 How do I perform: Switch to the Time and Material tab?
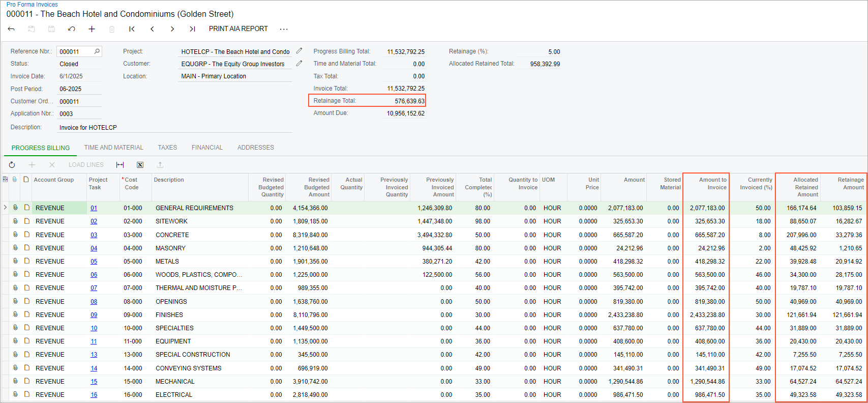[x=113, y=148]
